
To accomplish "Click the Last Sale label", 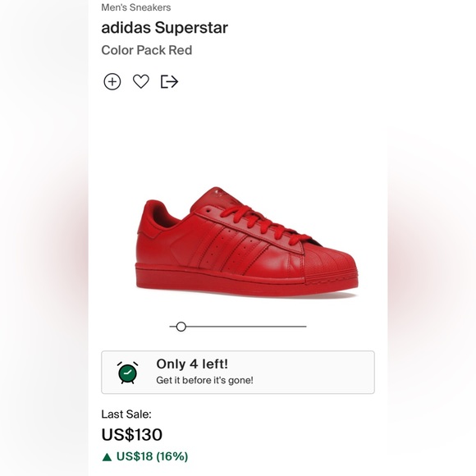I will coord(126,414).
